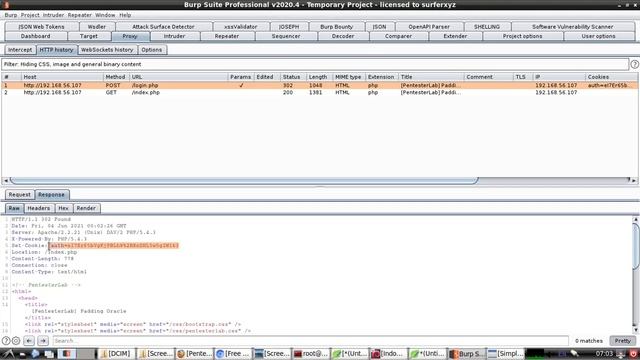Open the [DCIM] taskbar window
The width and height of the screenshot is (640, 360).
[x=116, y=353]
